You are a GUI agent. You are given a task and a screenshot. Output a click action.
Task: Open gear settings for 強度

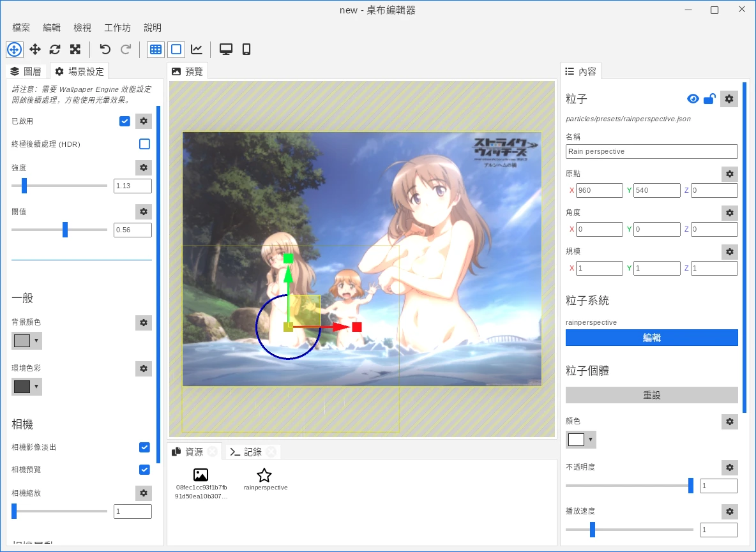tap(144, 167)
